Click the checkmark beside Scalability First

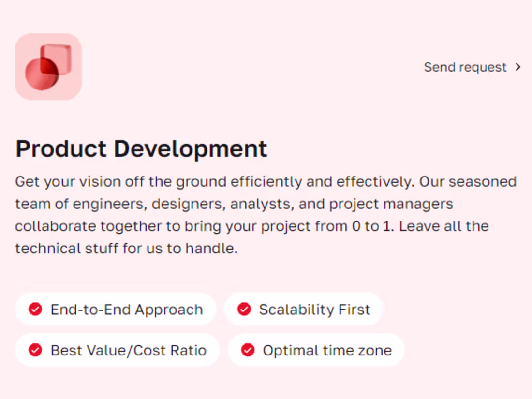pyautogui.click(x=244, y=309)
